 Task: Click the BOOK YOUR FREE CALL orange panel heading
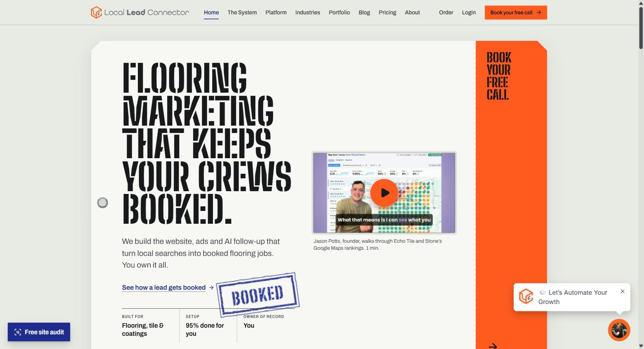499,76
